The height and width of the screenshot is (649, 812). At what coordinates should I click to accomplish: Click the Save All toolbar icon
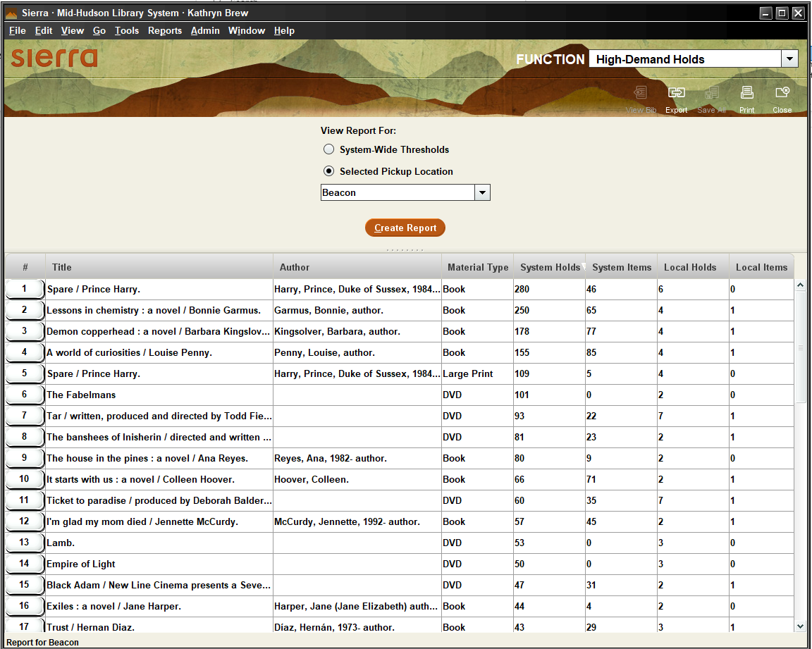coord(711,99)
